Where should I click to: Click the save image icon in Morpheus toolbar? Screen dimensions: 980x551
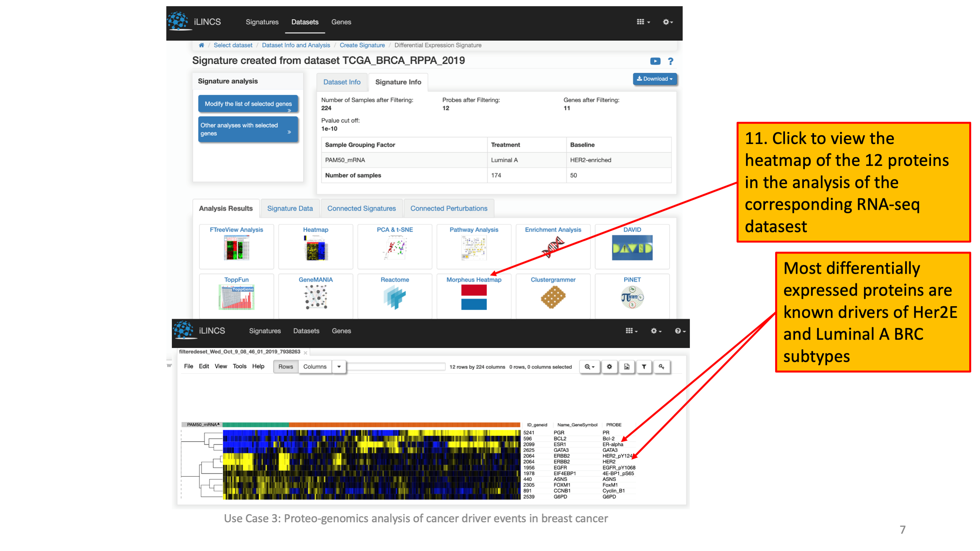click(626, 366)
